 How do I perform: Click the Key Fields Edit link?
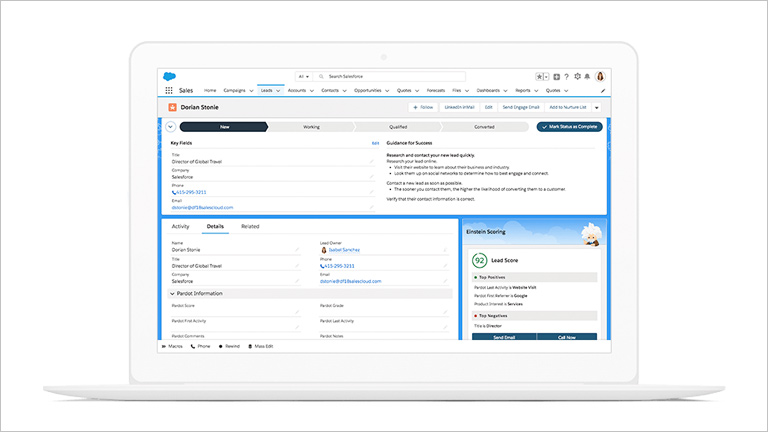point(375,143)
